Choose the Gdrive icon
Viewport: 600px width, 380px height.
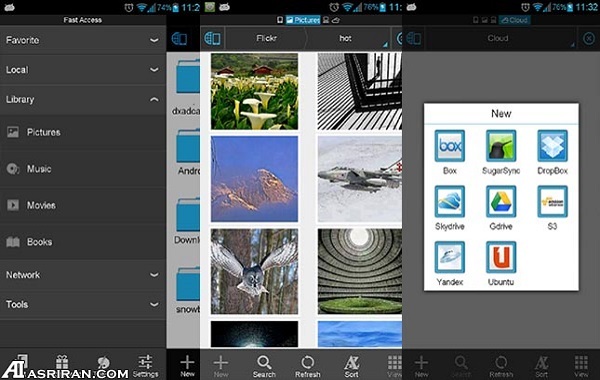point(501,201)
